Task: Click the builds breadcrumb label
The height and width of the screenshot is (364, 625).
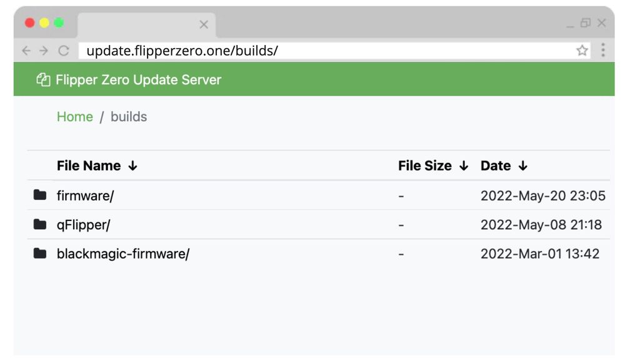Action: coord(129,117)
